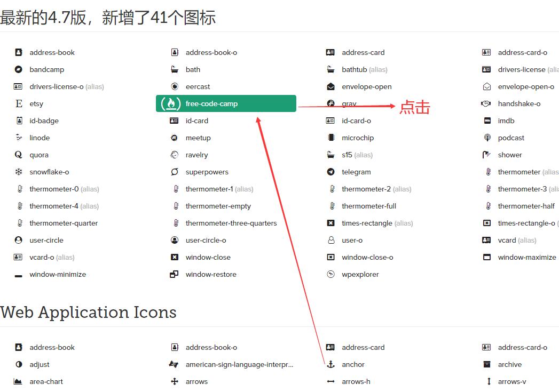Viewport: 559px width, 392px height.
Task: Open the american-sign-language-interpreting link
Action: (239, 364)
